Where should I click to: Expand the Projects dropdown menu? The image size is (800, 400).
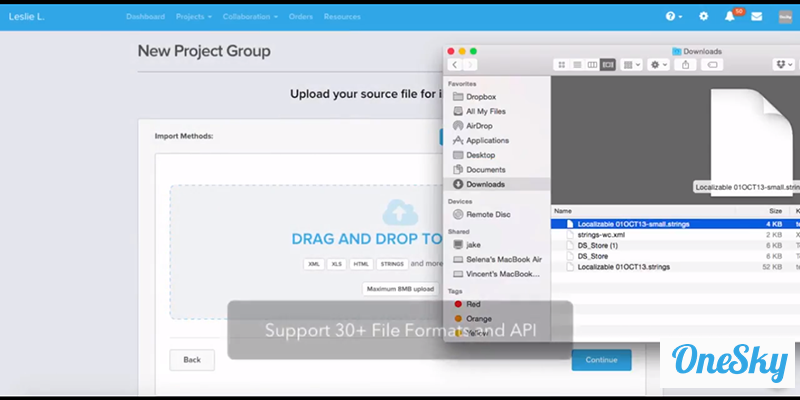pos(193,17)
